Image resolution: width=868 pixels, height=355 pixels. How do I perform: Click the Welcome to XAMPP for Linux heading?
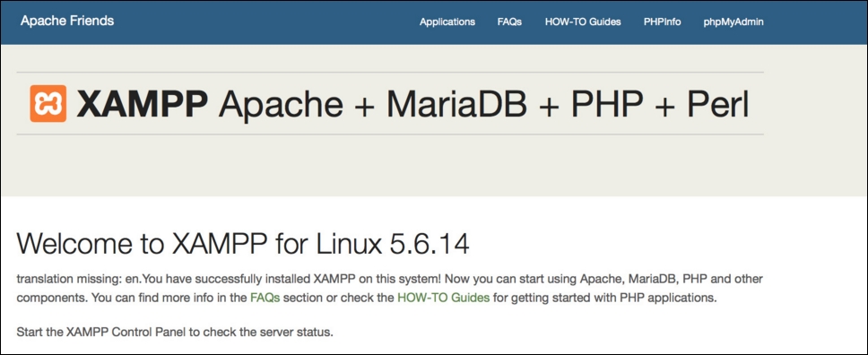click(x=243, y=244)
